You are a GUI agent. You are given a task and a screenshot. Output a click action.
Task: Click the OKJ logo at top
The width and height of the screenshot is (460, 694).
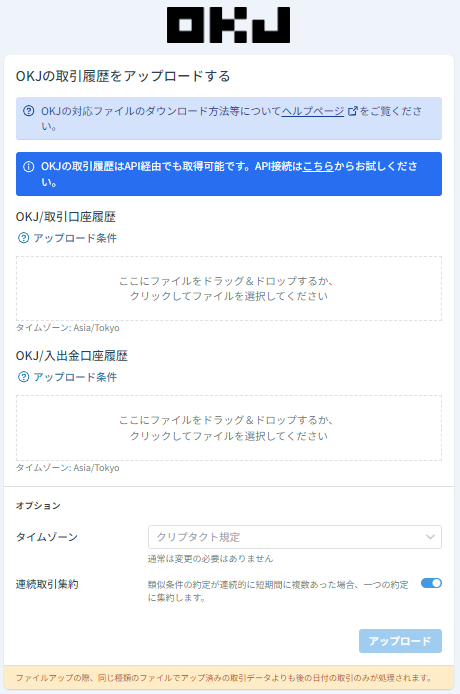coord(228,25)
